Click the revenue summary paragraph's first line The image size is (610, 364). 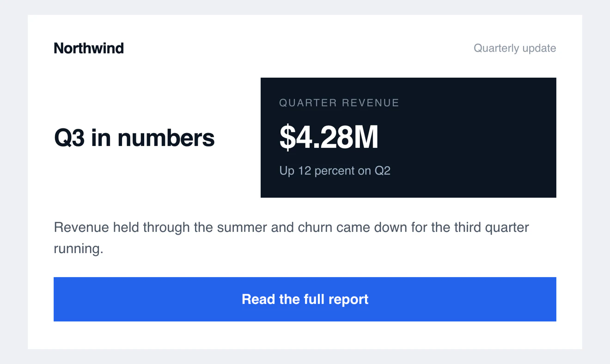coord(292,227)
